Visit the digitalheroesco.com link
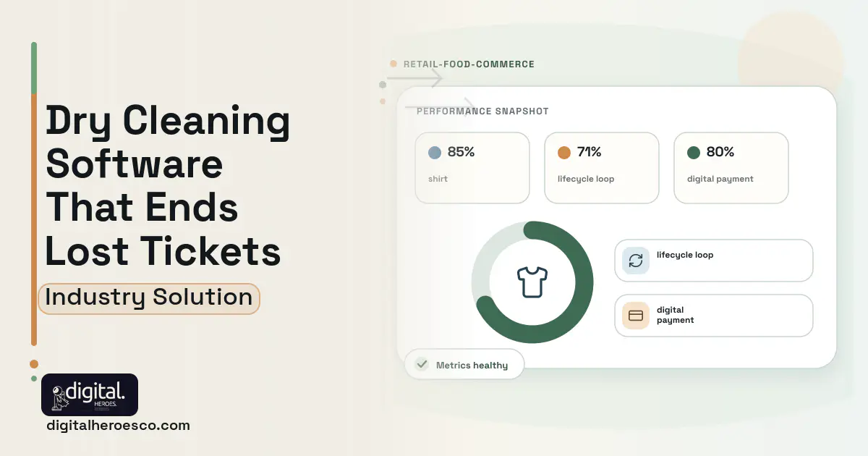Image resolution: width=868 pixels, height=456 pixels. tap(118, 426)
